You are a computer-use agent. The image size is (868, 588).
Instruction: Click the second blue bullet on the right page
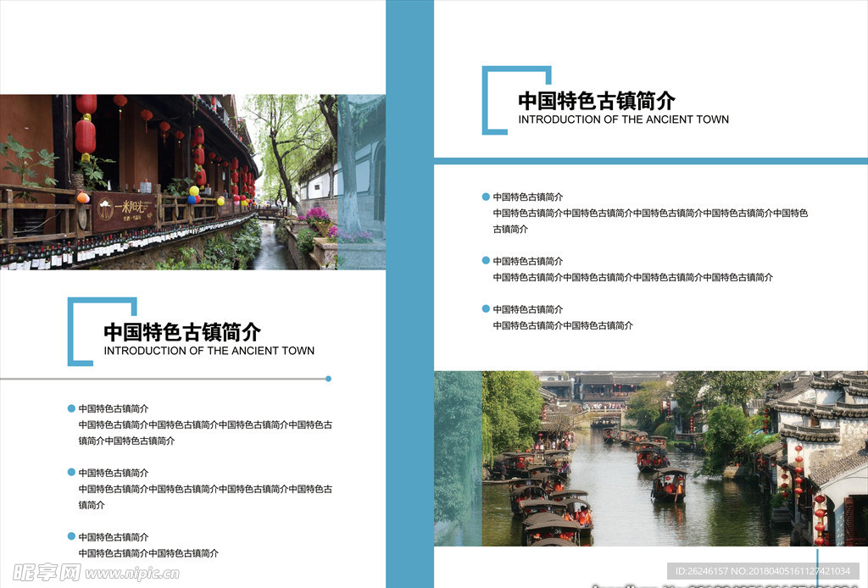pos(486,261)
